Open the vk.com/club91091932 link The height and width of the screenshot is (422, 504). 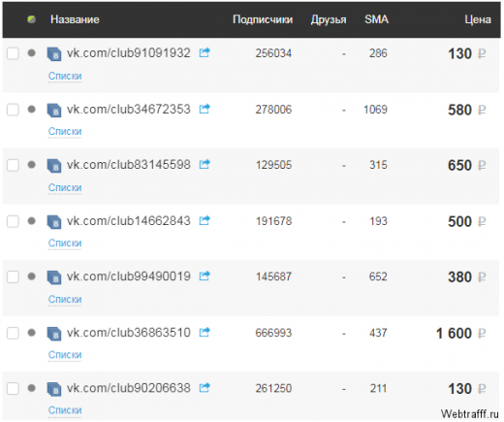[x=128, y=53]
